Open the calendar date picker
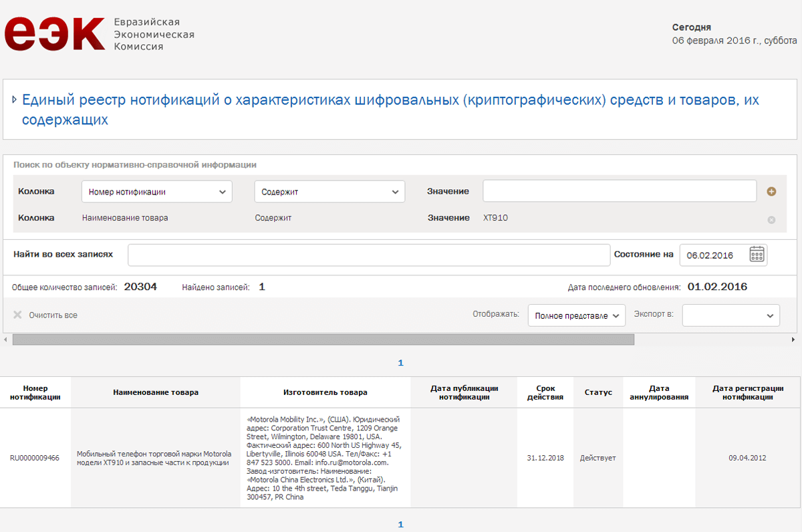802x532 pixels. coord(757,255)
